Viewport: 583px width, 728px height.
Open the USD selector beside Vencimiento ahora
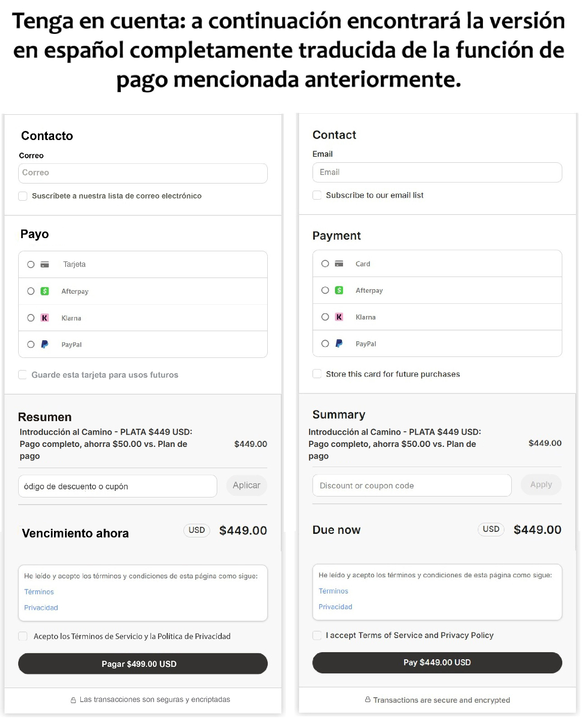click(197, 530)
